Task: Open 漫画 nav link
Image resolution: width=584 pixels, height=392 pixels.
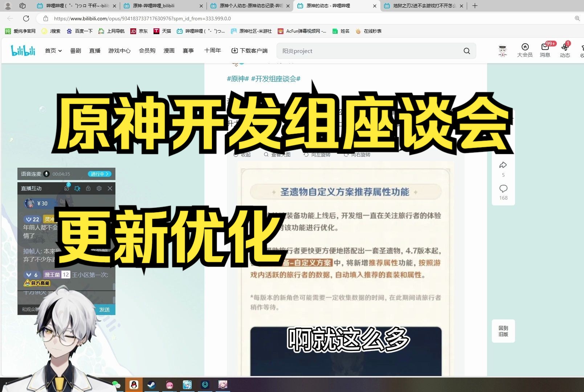Action: 169,51
